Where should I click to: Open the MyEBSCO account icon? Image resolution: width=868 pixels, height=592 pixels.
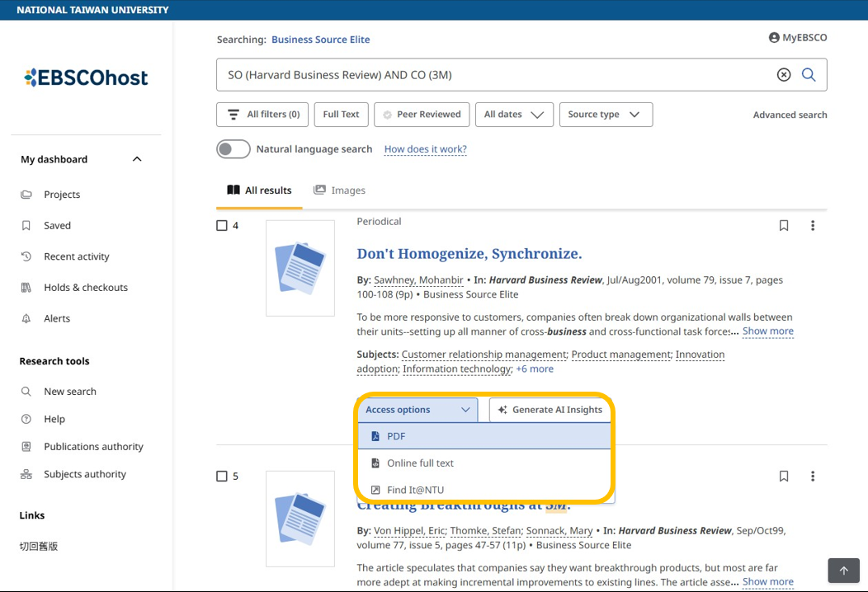(774, 38)
